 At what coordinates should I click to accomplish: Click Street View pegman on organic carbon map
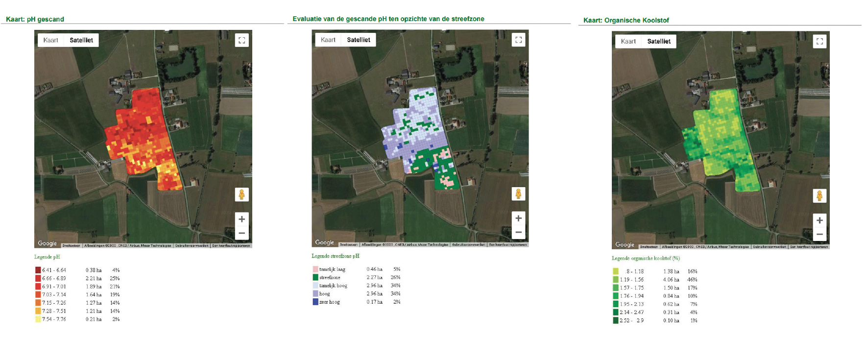(x=820, y=196)
